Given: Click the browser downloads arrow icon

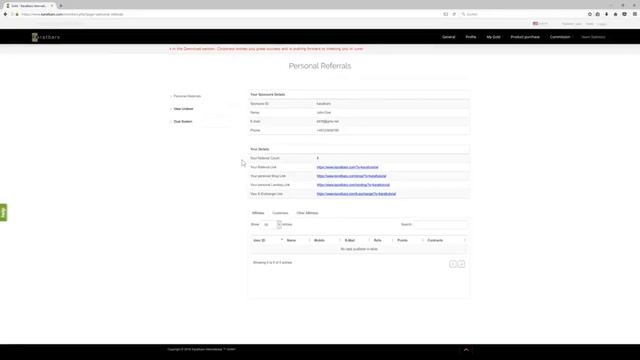Looking at the screenshot, I should coord(607,14).
